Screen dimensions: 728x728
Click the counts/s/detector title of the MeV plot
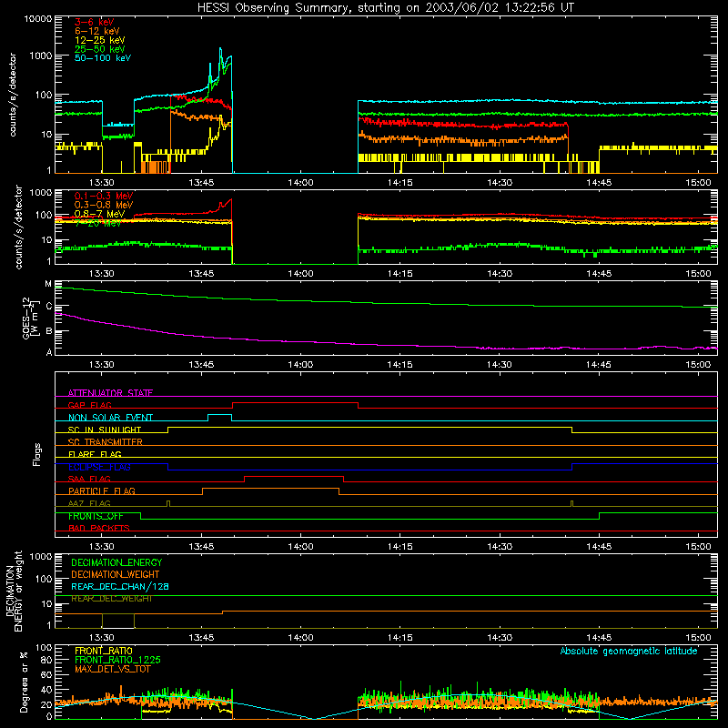pyautogui.click(x=18, y=227)
